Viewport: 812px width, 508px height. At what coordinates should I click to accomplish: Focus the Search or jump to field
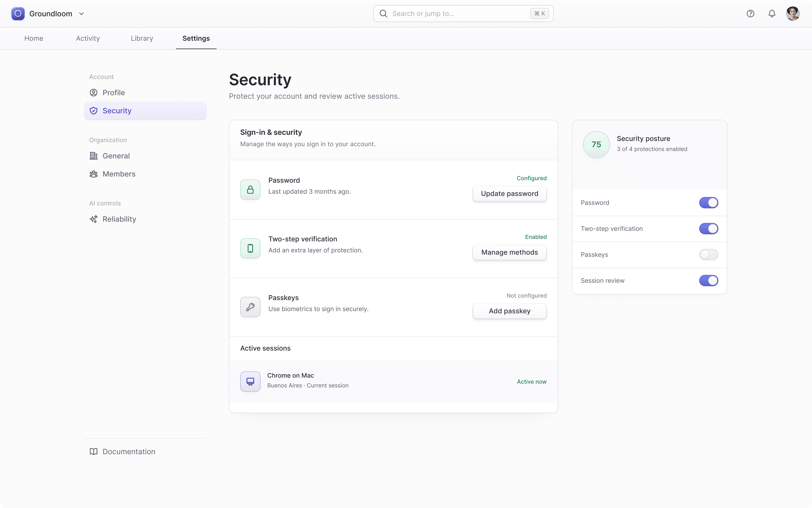pyautogui.click(x=463, y=13)
